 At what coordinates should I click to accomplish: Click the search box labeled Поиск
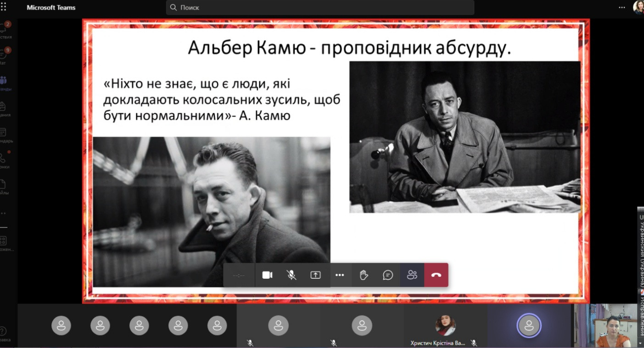tap(320, 7)
